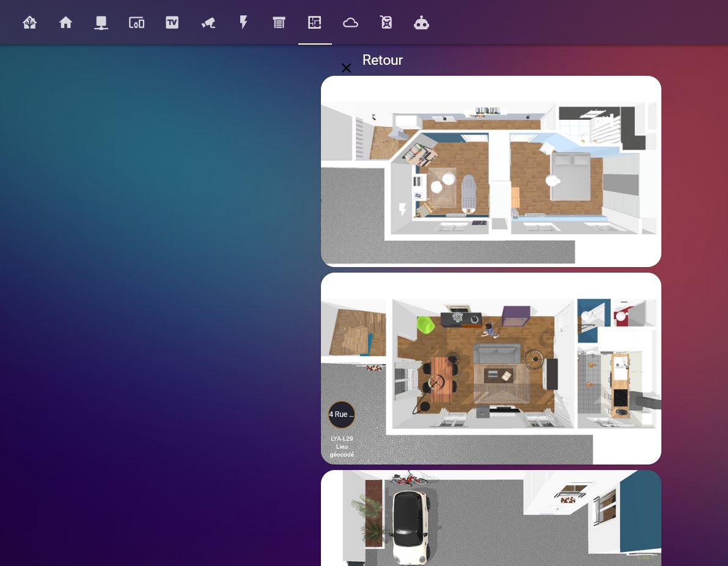Go to the house home view
Image resolution: width=728 pixels, height=566 pixels.
coord(65,22)
